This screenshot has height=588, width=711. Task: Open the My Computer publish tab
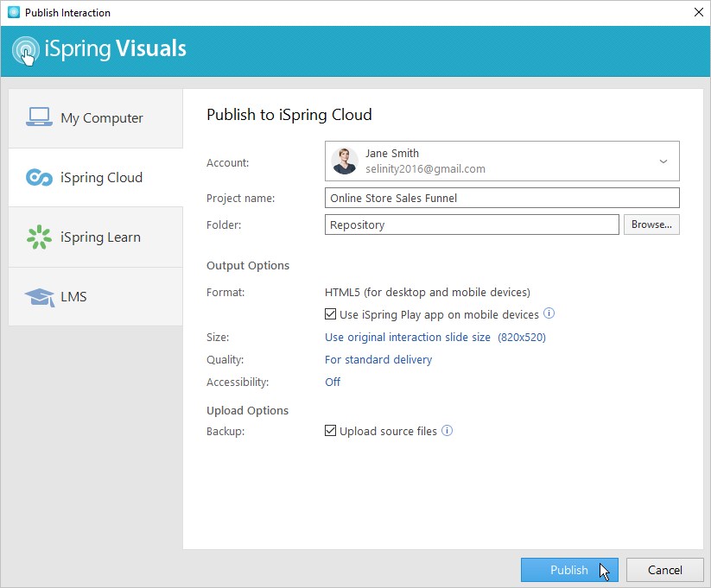click(x=96, y=118)
